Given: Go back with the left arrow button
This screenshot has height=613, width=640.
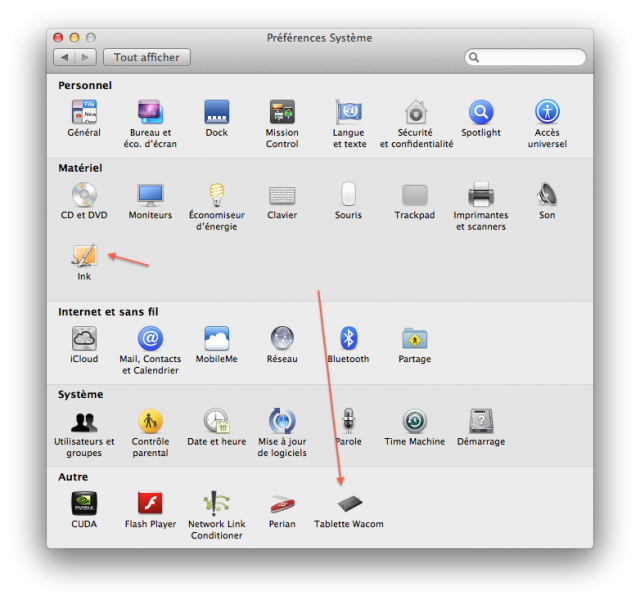Looking at the screenshot, I should [64, 57].
